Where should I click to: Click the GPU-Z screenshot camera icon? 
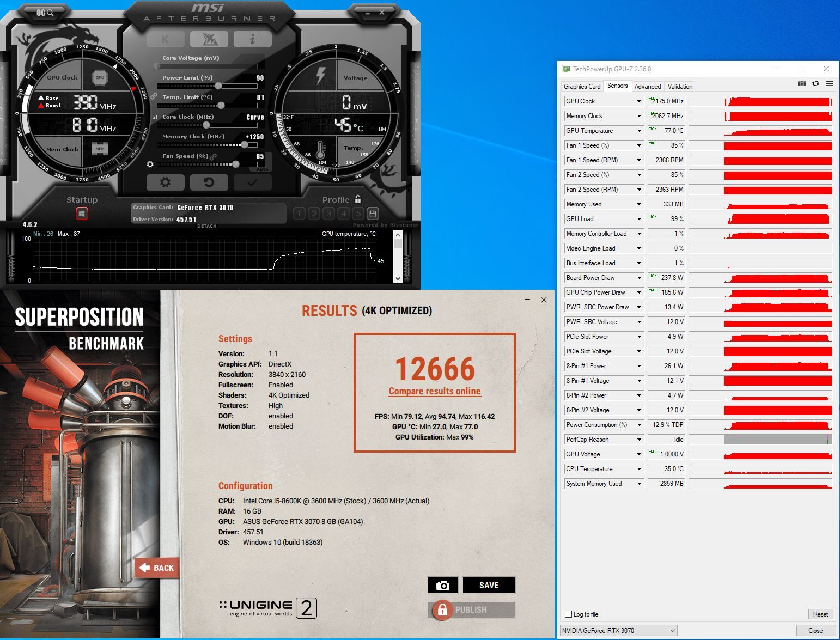(x=801, y=83)
